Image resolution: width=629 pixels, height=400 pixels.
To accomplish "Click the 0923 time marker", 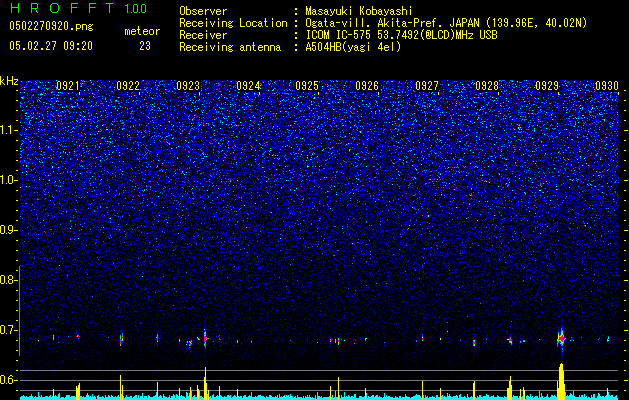I will (x=188, y=86).
